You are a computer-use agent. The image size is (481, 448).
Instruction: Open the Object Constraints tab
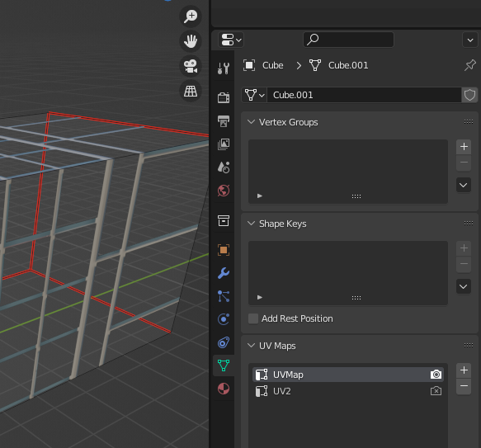(x=224, y=342)
